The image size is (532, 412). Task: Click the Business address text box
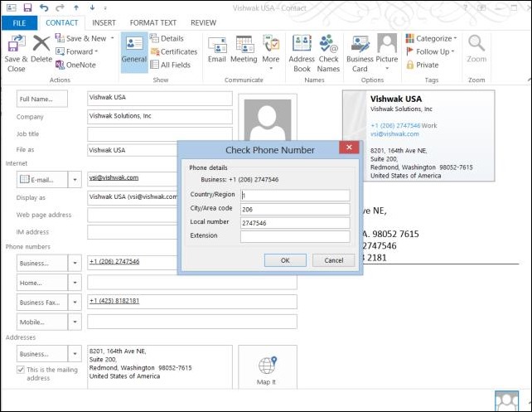tap(160, 367)
